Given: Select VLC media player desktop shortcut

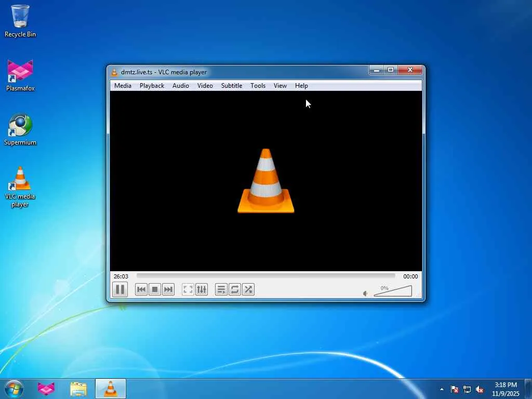Looking at the screenshot, I should pos(20,187).
